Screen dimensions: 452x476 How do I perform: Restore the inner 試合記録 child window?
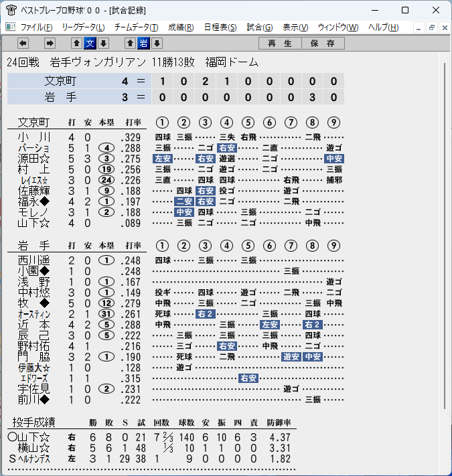point(432,28)
